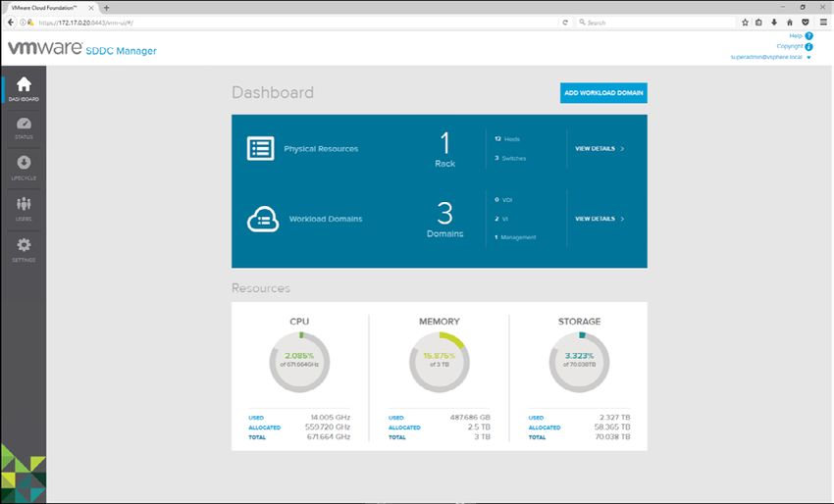834x504 pixels.
Task: Click the '3 Domains' count
Action: point(444,220)
